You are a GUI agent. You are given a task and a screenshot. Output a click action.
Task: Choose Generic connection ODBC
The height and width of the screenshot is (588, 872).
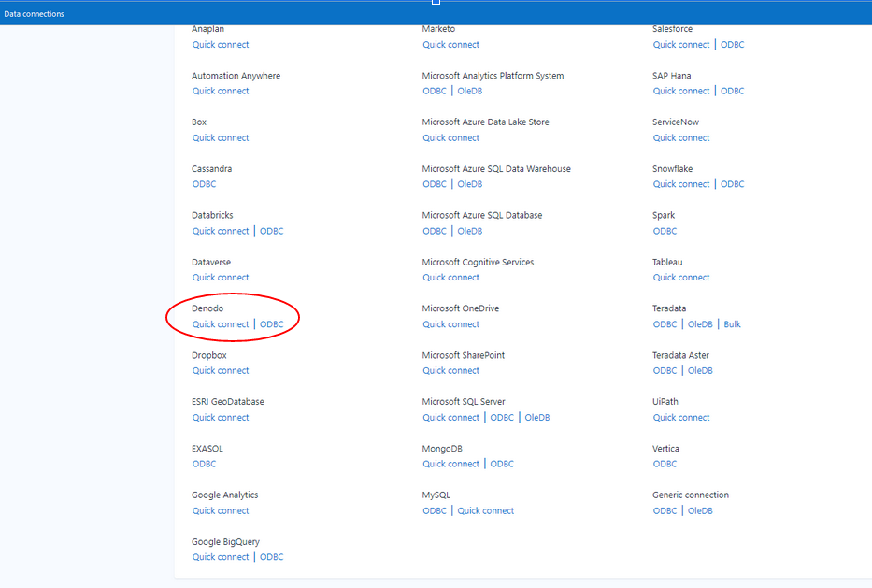pos(665,510)
